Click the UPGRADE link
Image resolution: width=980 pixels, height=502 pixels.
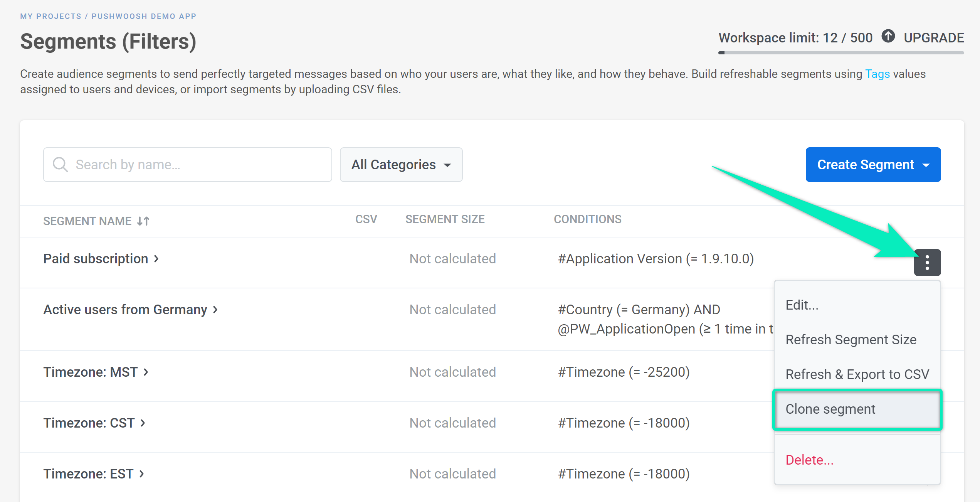pos(933,38)
